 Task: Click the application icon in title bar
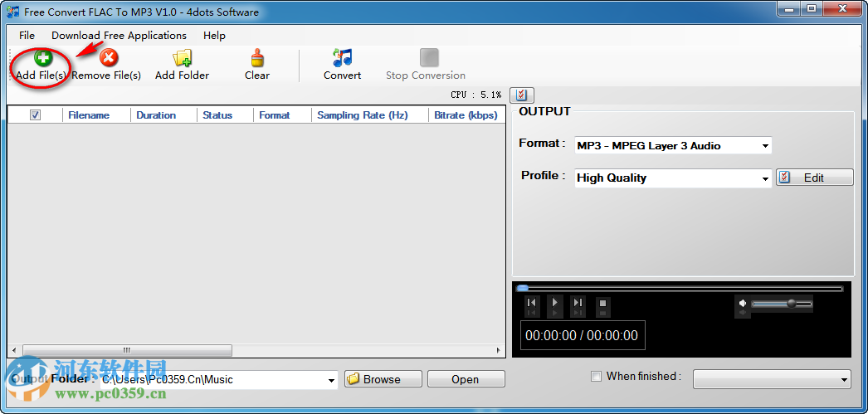point(13,11)
